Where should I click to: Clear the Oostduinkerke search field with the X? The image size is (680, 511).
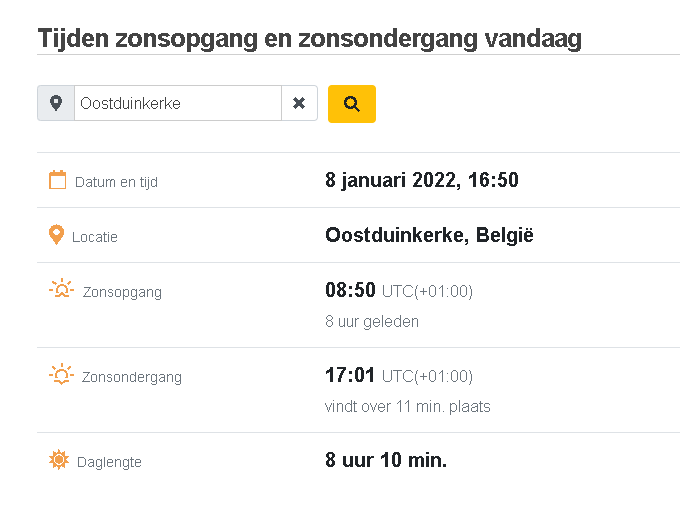coord(299,103)
